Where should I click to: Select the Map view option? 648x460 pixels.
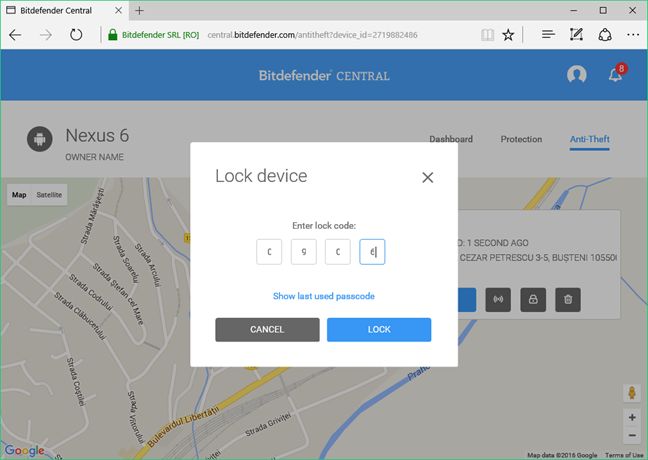coord(19,195)
